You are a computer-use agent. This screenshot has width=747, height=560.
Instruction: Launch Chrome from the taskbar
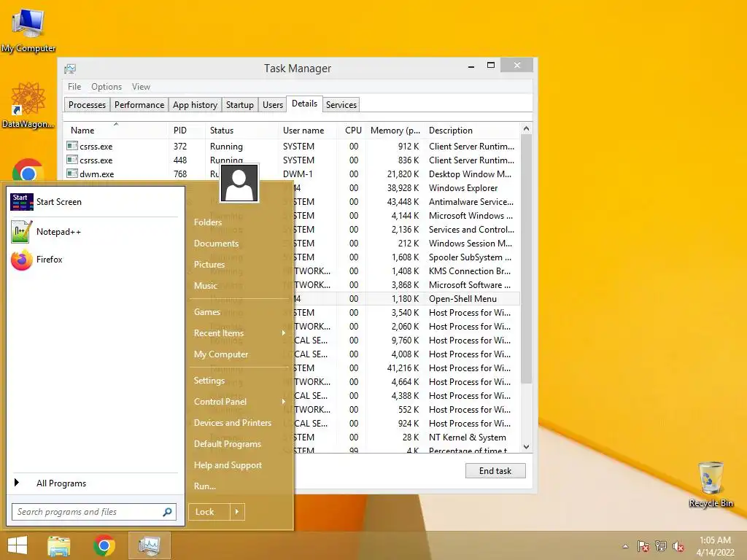coord(104,545)
